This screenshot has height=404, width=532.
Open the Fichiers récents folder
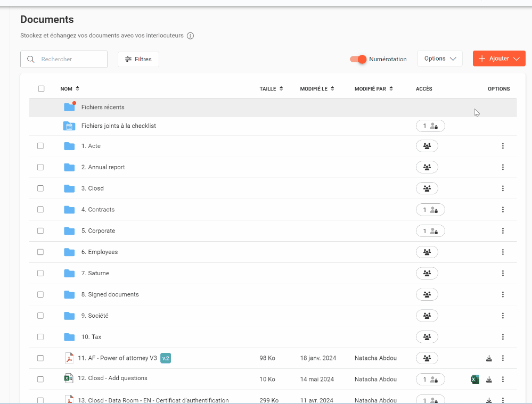coord(102,108)
